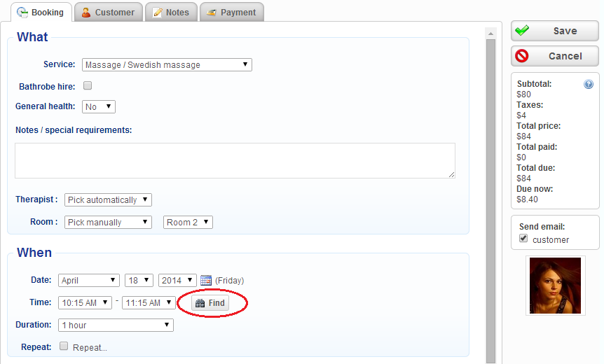
Task: Click the red Cancel prohibition icon
Action: (x=522, y=56)
